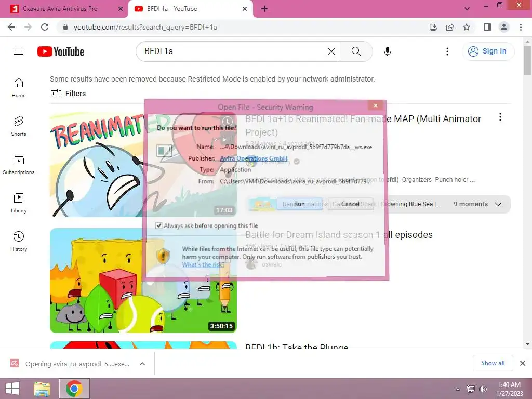The image size is (532, 399).
Task: Open the tab search dropdown arrow
Action: [467, 9]
